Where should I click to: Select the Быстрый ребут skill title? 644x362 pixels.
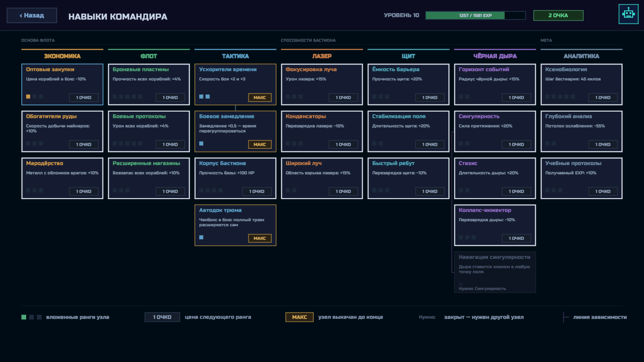click(x=393, y=163)
